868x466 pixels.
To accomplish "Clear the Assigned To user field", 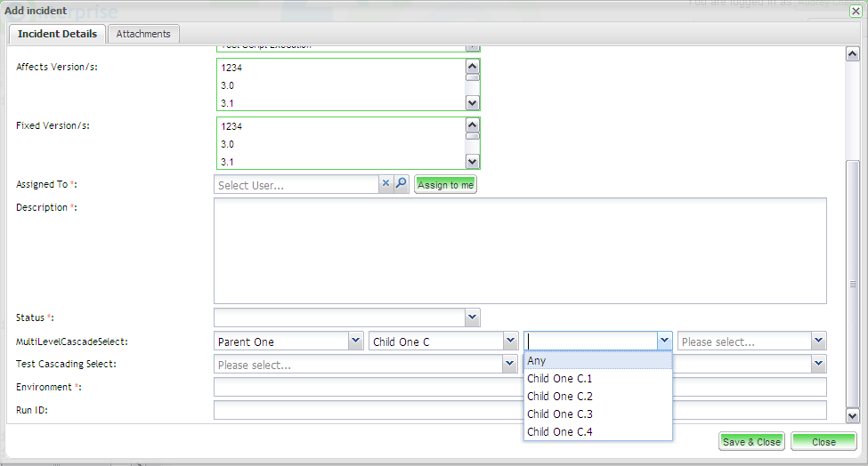I will coord(385,184).
